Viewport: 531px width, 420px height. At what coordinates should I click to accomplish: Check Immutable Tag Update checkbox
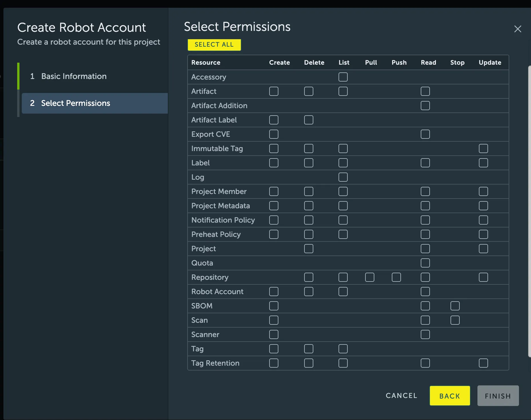[x=483, y=148]
